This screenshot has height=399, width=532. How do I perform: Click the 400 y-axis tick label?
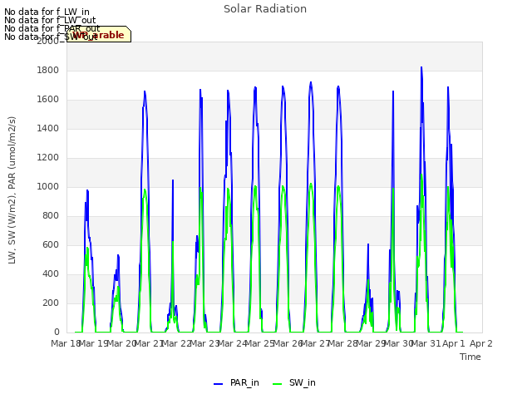click(51, 274)
